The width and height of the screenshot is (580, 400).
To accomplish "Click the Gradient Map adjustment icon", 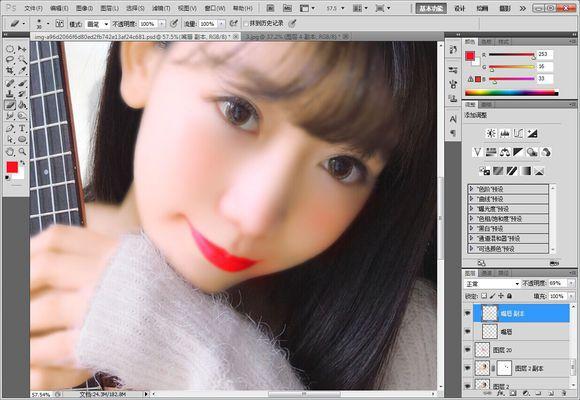I will point(526,171).
